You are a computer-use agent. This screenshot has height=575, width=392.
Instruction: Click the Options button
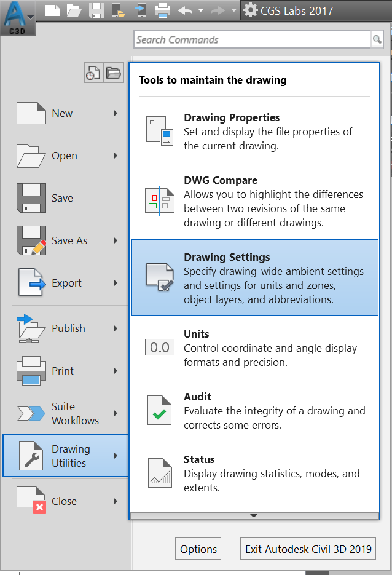click(198, 549)
